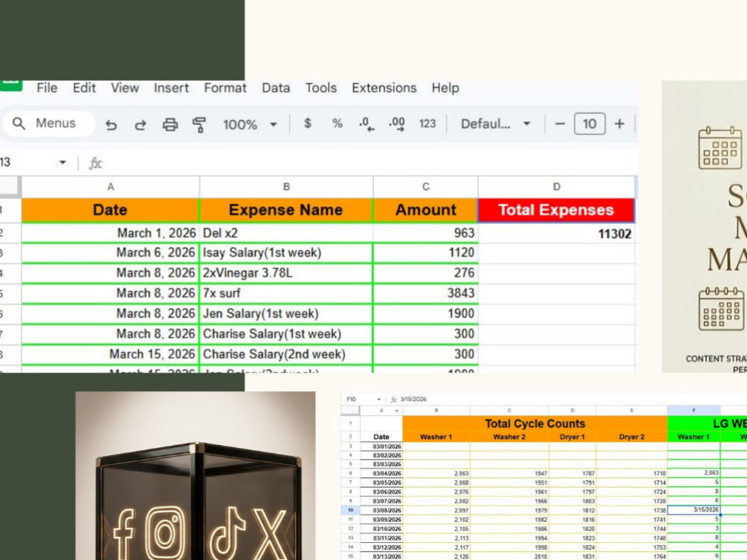Click the Undo arrow icon
The height and width of the screenshot is (560, 747).
[111, 125]
